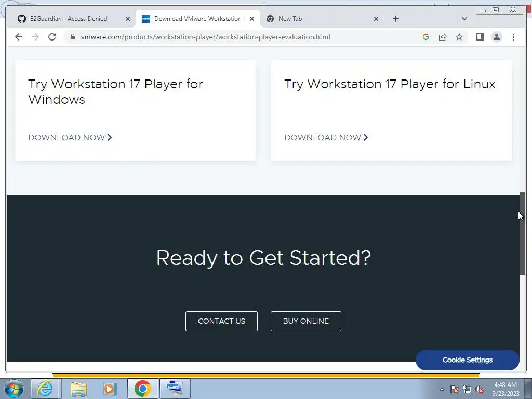Select the Chrome taskbar icon

(x=142, y=389)
